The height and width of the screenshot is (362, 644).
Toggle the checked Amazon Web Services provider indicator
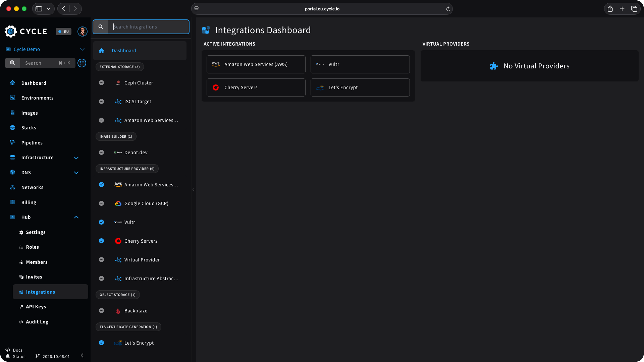[101, 185]
